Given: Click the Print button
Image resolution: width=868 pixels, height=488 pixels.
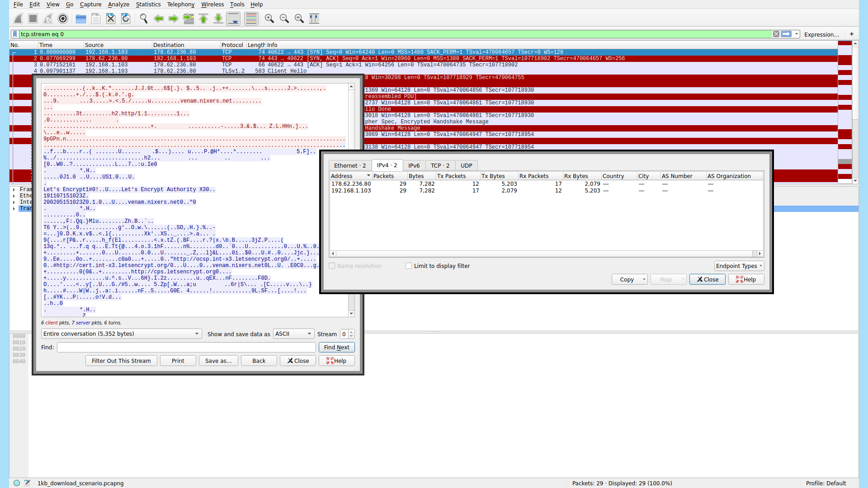Looking at the screenshot, I should 178,361.
